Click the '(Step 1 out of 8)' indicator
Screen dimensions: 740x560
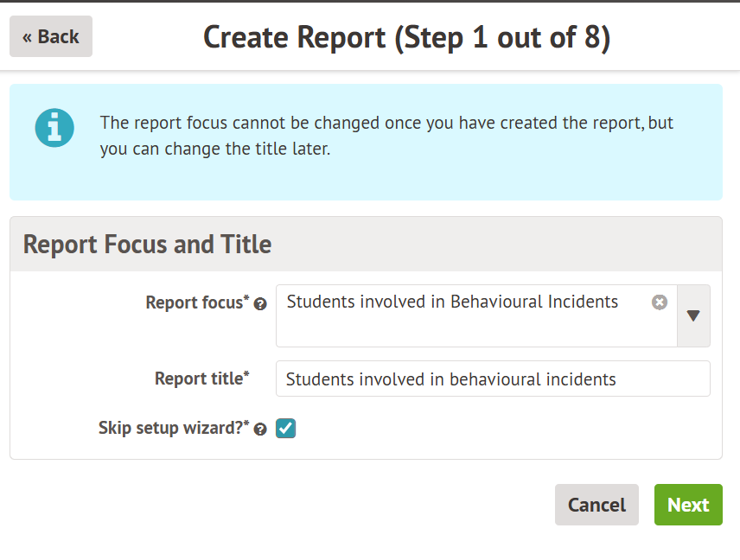click(x=503, y=37)
